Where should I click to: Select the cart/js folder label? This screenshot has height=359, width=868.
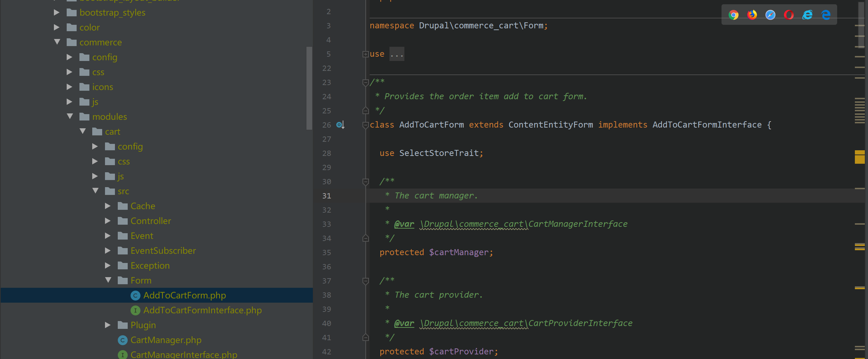[x=121, y=176]
